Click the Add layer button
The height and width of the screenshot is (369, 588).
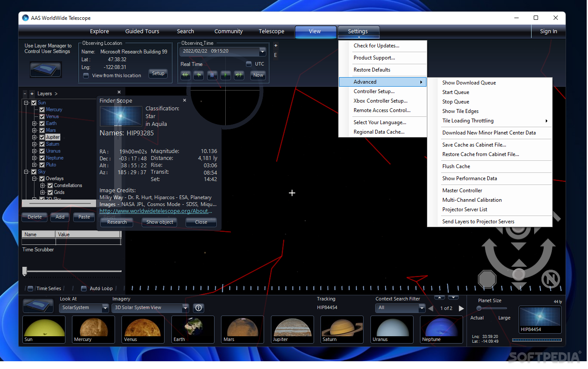tap(60, 217)
